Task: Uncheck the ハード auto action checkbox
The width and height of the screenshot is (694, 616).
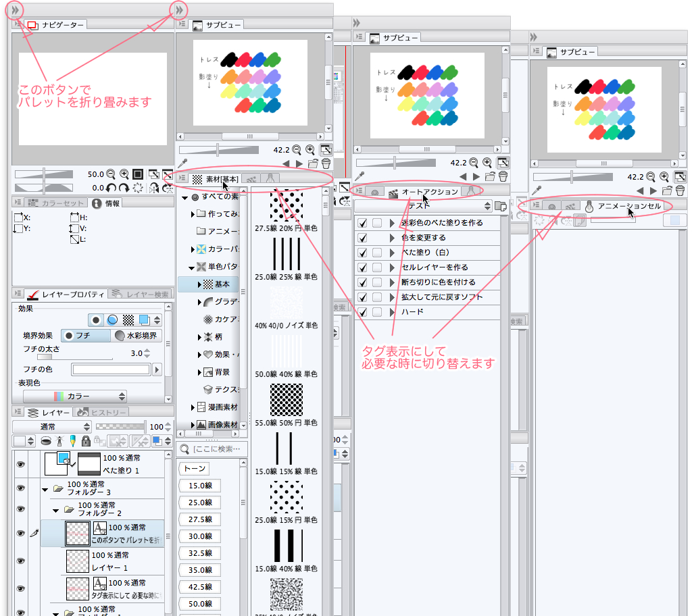Action: (x=362, y=312)
